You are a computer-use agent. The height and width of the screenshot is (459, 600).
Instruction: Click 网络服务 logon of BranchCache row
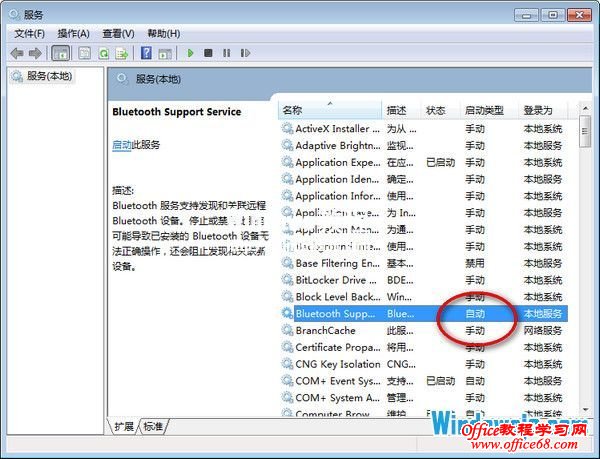(x=543, y=331)
